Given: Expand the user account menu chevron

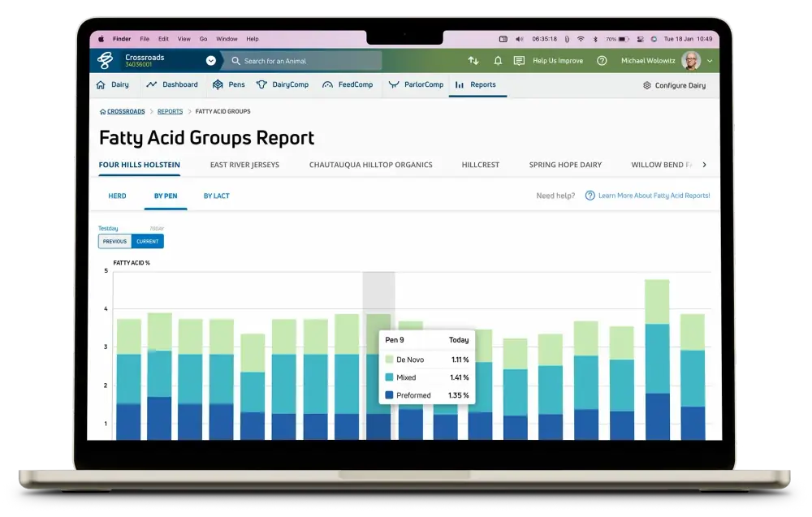Looking at the screenshot, I should click(x=710, y=61).
